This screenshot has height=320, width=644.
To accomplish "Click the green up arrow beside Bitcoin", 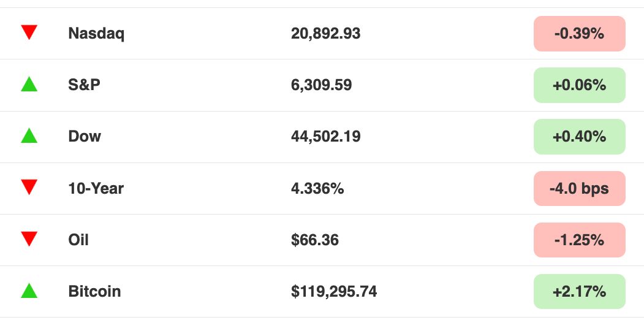I will tap(29, 291).
